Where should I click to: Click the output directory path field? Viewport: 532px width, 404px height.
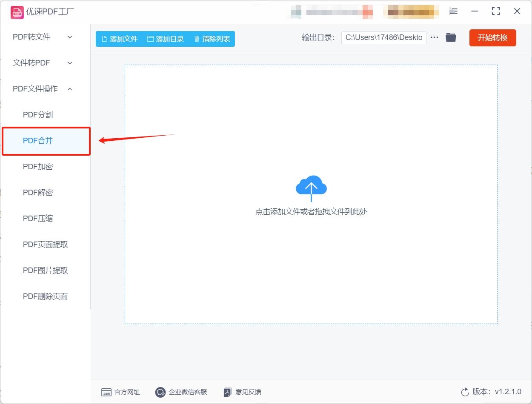click(384, 37)
